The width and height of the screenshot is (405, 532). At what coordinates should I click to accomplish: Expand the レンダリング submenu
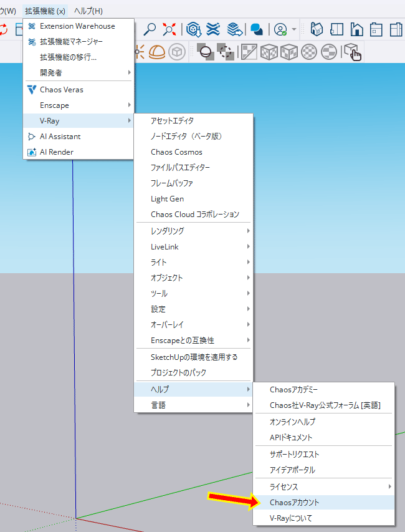[x=194, y=231]
